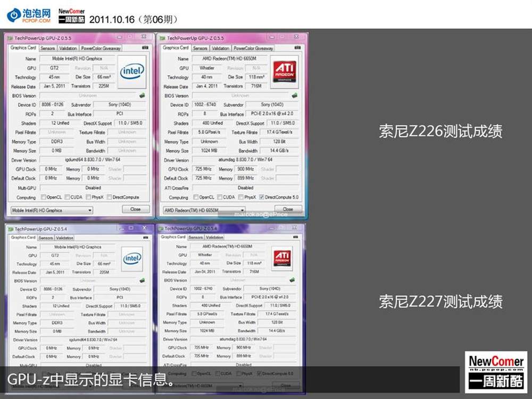
Task: Enable DirectCompute checkbox in GPU-Z 0.5.5 Intel window
Action: pyautogui.click(x=109, y=197)
